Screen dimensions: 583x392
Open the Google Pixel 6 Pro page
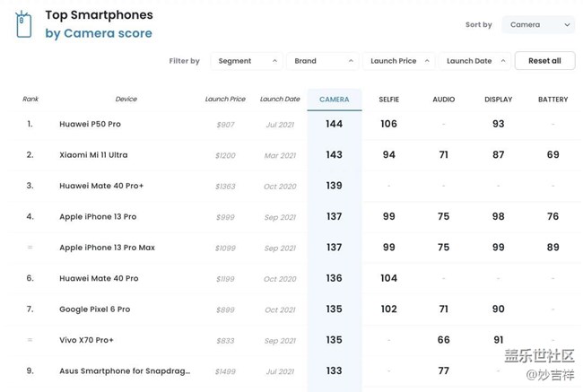[x=94, y=309]
